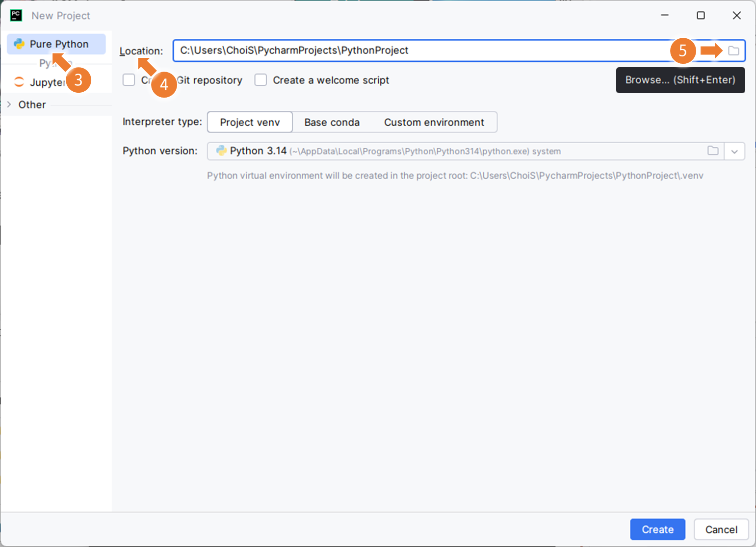Click the Browse folder icon in Location field
756x547 pixels.
coord(733,51)
